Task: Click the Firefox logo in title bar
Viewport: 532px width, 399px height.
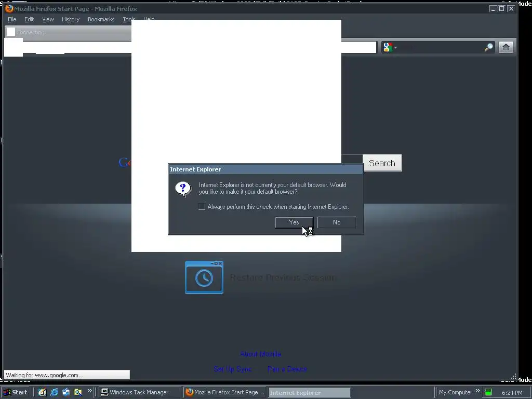Action: pyautogui.click(x=9, y=8)
